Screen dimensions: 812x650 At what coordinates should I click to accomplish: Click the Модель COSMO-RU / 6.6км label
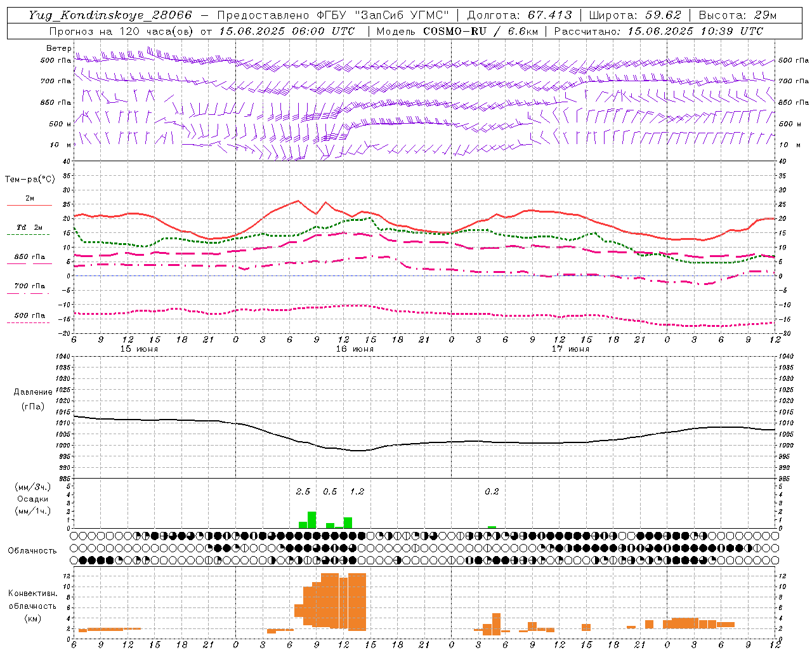(x=457, y=31)
